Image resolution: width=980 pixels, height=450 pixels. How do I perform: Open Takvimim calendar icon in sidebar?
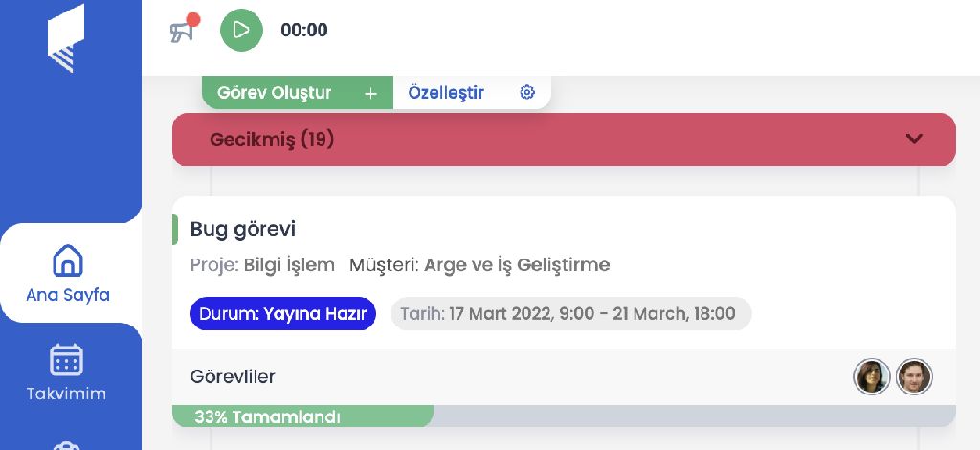[x=67, y=360]
